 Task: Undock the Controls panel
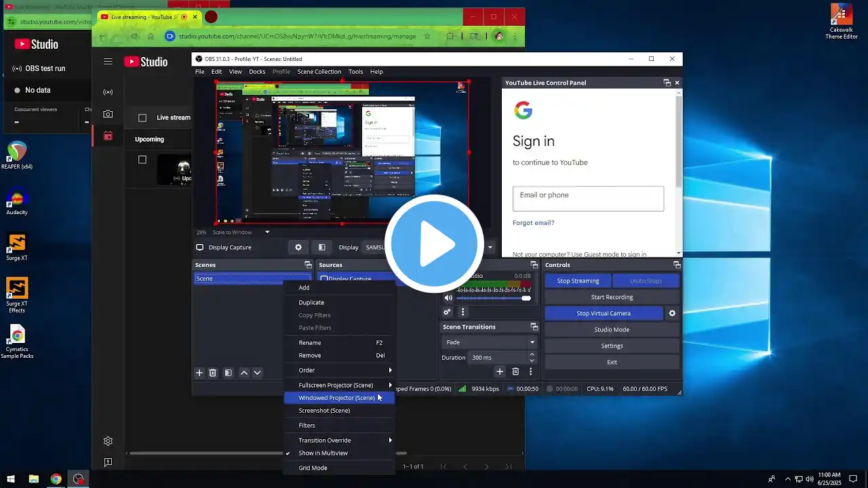(677, 265)
